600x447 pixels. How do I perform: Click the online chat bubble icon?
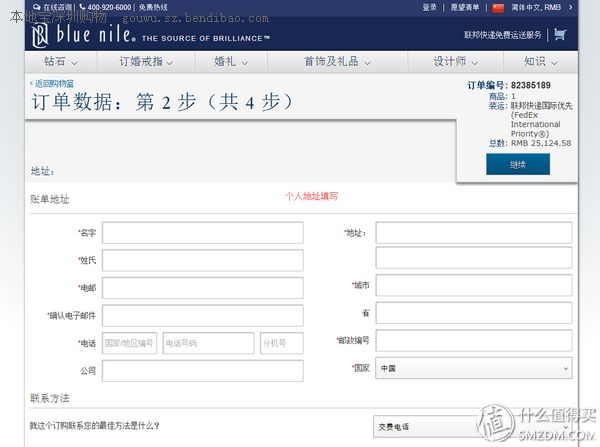pos(37,7)
